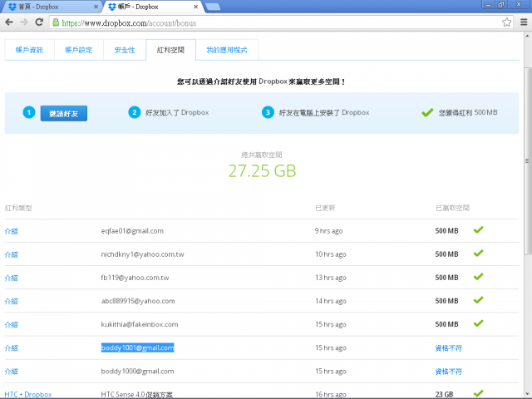
Task: Switch to the first Dropbox home browser tab
Action: pos(51,7)
